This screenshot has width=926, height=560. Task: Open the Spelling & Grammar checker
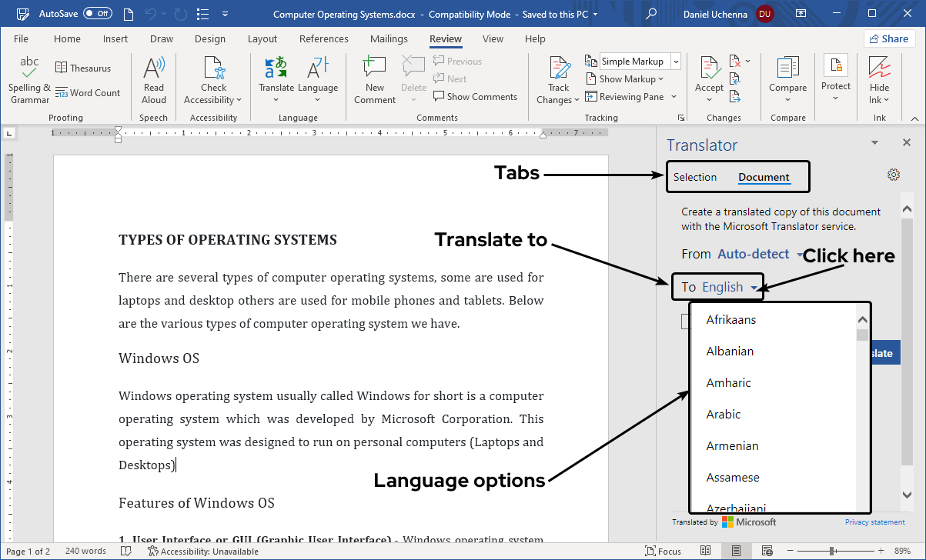[28, 77]
